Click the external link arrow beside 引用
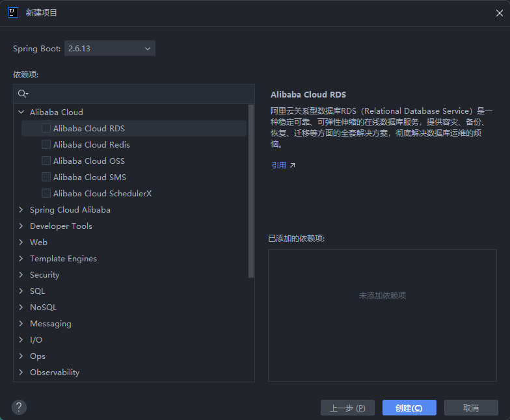This screenshot has width=510, height=420. (x=293, y=165)
